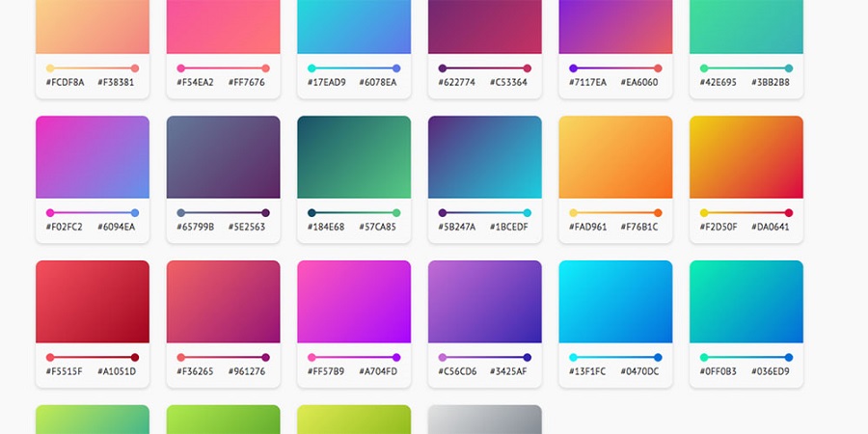The width and height of the screenshot is (868, 434).
Task: Click the #F36265 start color dot
Action: point(180,357)
